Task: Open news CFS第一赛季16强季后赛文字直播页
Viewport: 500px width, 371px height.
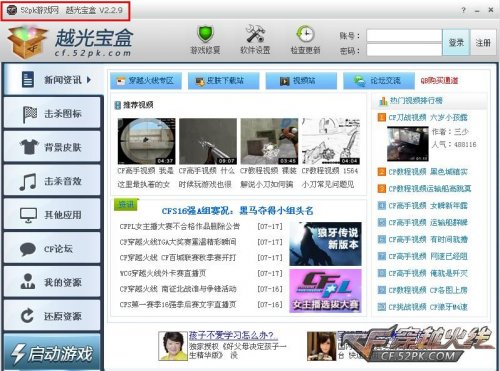Action: click(178, 304)
